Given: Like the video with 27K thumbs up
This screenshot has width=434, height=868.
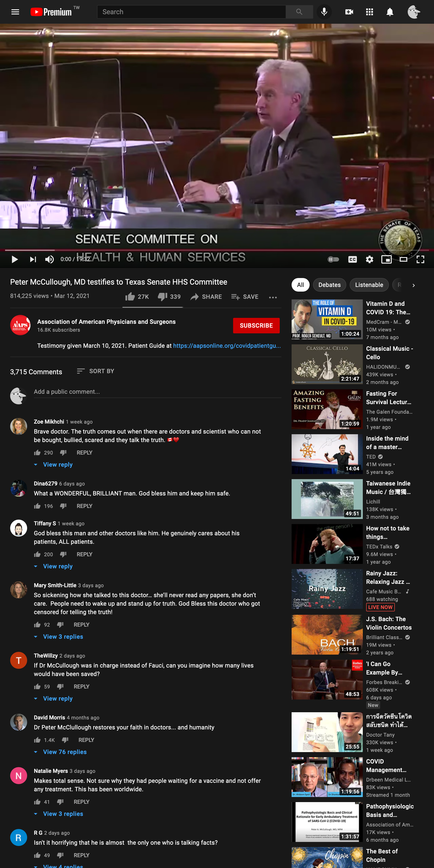Looking at the screenshot, I should [130, 296].
